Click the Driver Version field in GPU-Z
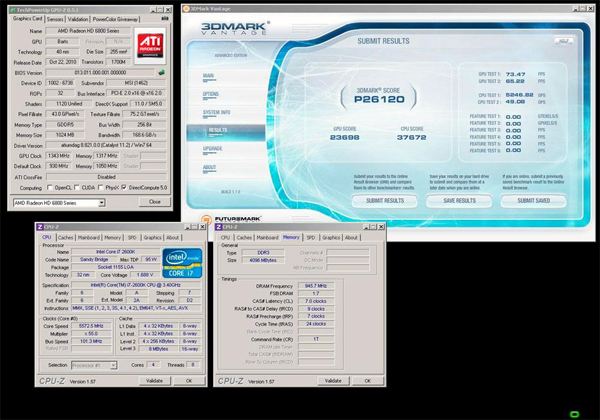 coord(106,145)
